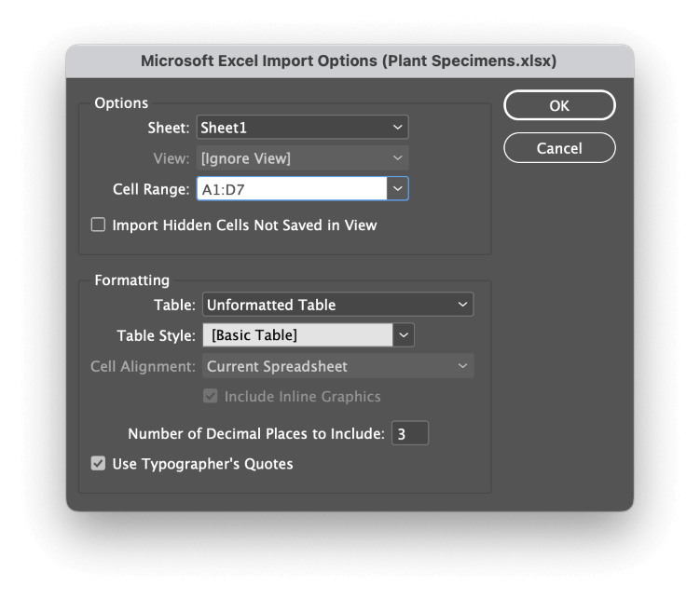Screen dimensions: 700x599
Task: Click the Table Style field [Basic Table]
Action: click(297, 335)
